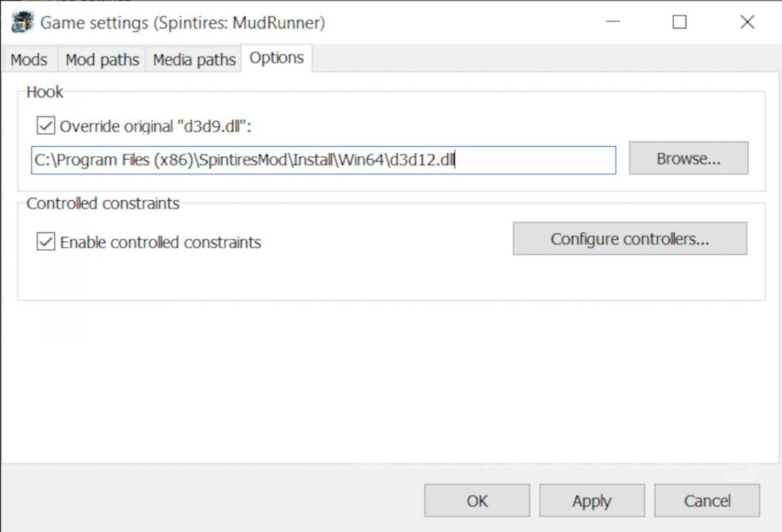This screenshot has height=532, width=782.
Task: Click the MudRunner app icon in title bar
Action: (x=22, y=22)
